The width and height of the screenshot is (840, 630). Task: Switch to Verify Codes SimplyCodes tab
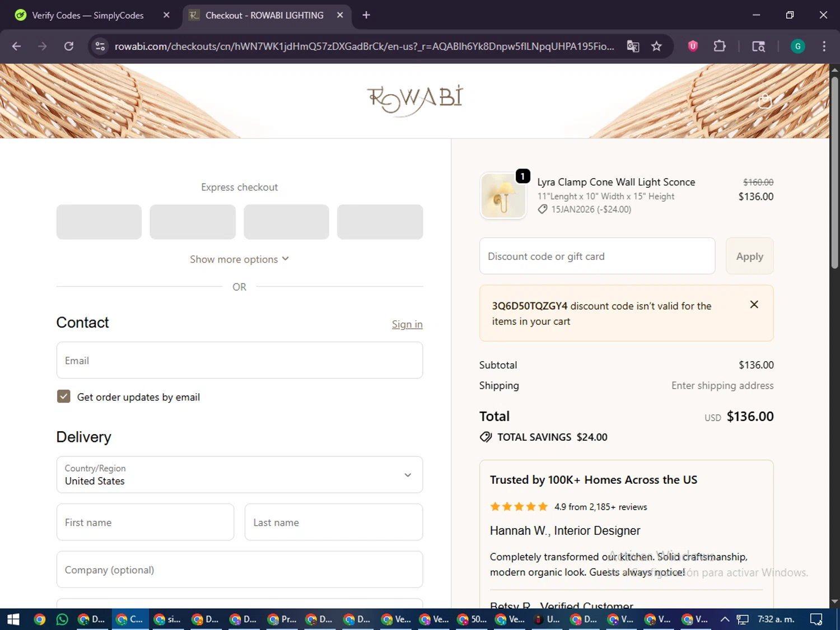87,15
